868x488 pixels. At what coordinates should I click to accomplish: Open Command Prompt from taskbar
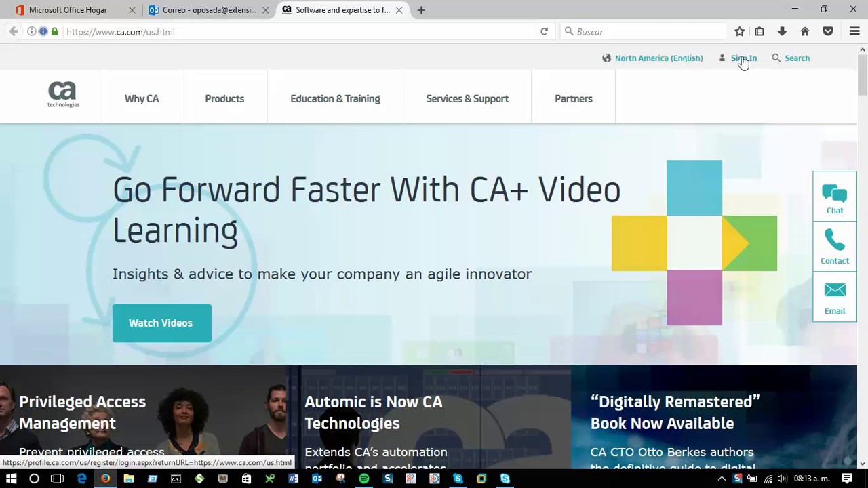pyautogui.click(x=176, y=479)
